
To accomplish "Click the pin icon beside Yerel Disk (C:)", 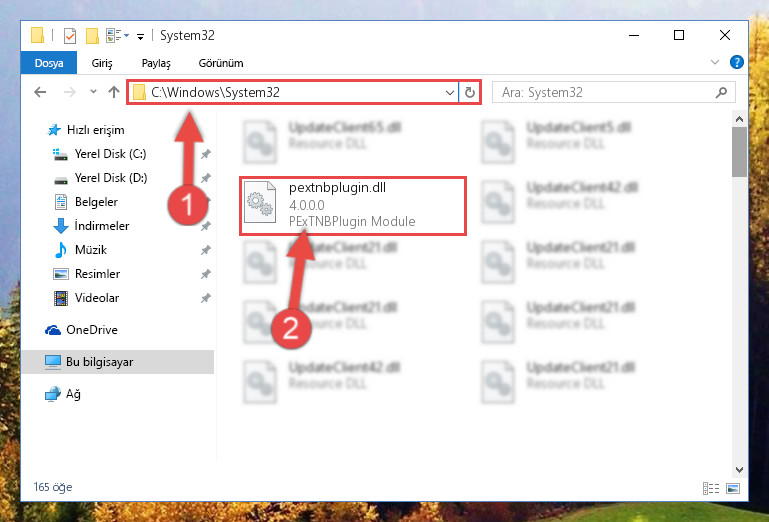I will coord(205,154).
